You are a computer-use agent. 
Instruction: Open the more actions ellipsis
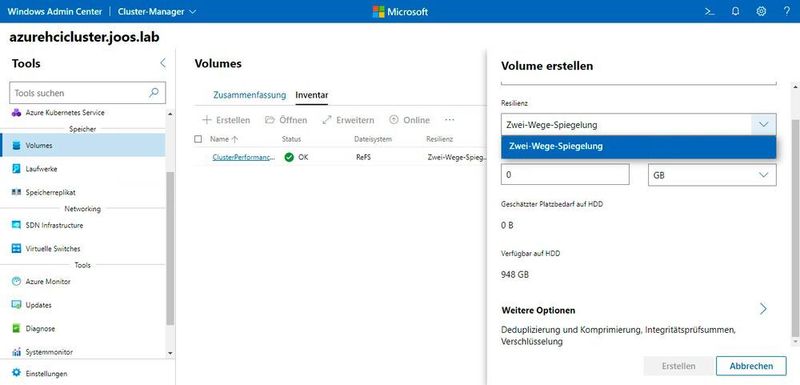[x=449, y=120]
